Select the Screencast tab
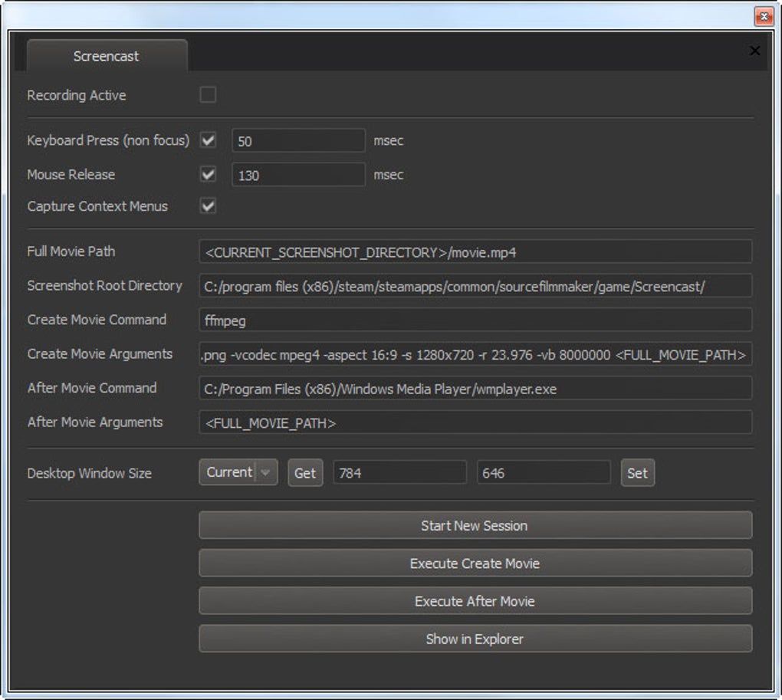The image size is (782, 700). (107, 56)
